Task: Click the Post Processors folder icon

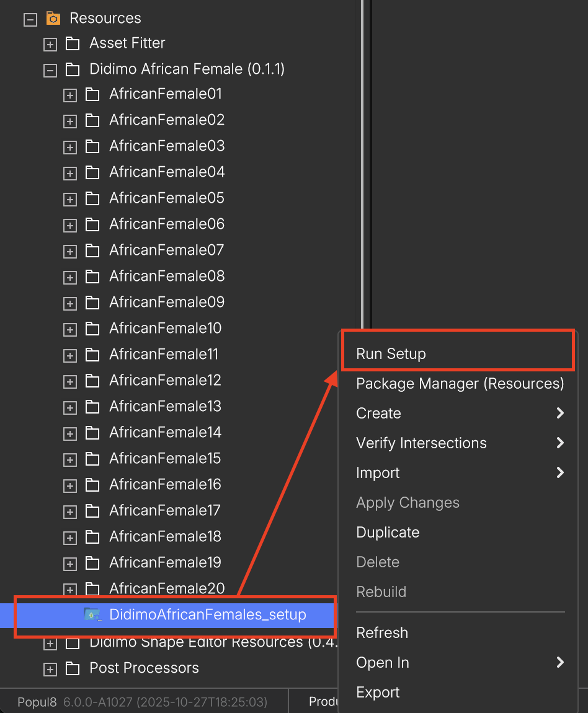Action: click(73, 668)
